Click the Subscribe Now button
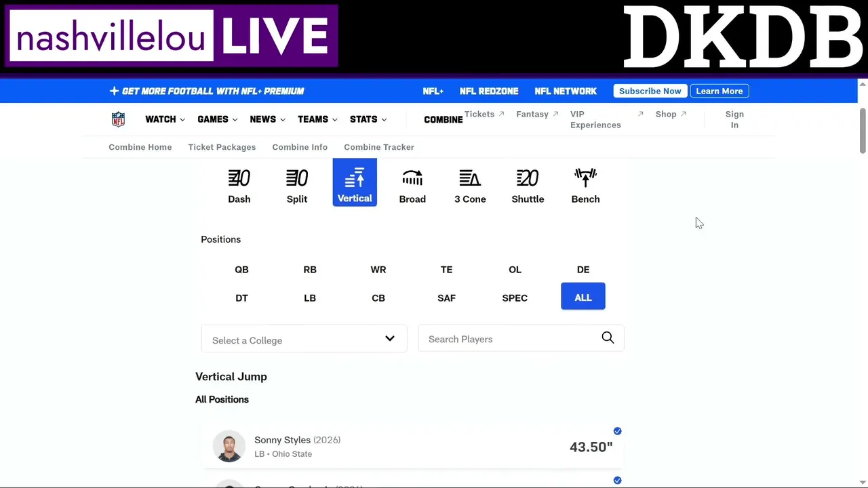Screen dimensions: 868x488 650,91
